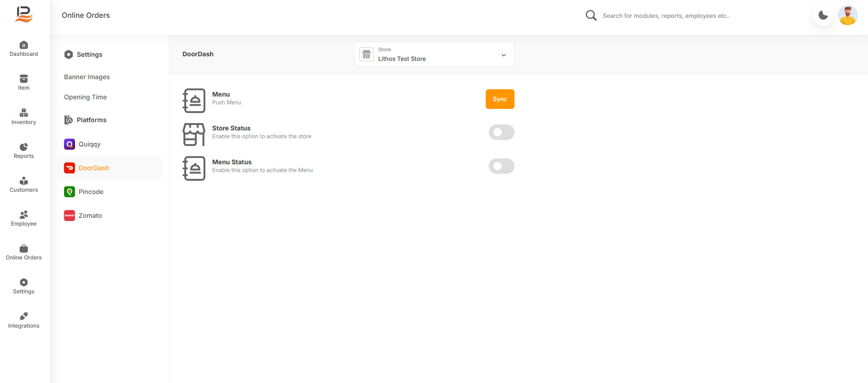Click the Reports label in the sidebar
Screen dimensions: 868x383
(x=24, y=156)
